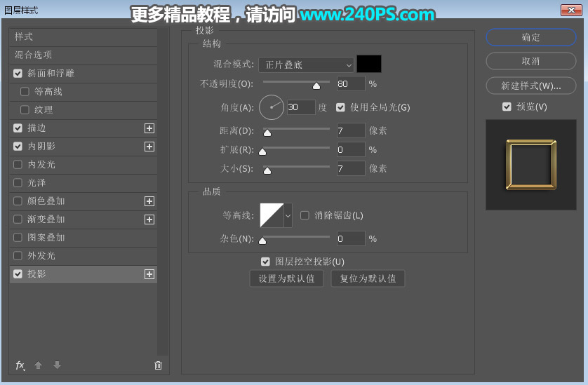
Task: Open the 混合模式 dropdown 正片叠底
Action: click(x=306, y=65)
